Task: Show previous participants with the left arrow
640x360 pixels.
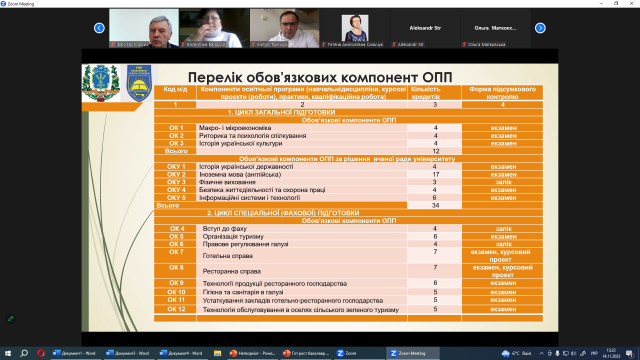Action: [99, 28]
